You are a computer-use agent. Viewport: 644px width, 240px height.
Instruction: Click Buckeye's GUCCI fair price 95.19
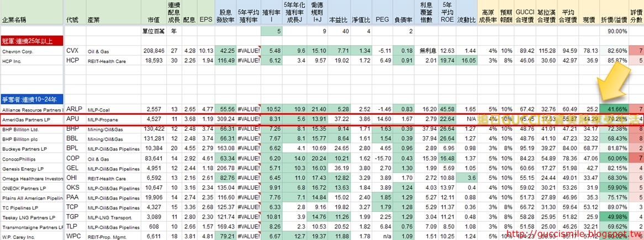[524, 148]
